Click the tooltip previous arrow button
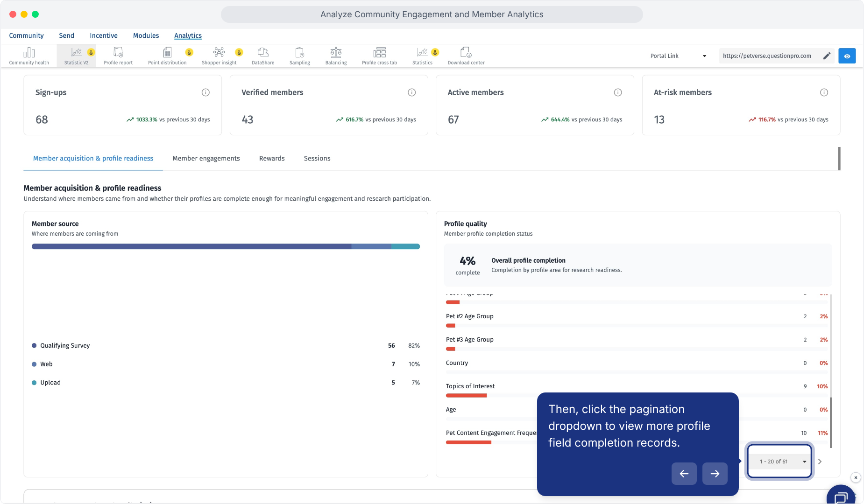This screenshot has width=864, height=504. coord(684,474)
